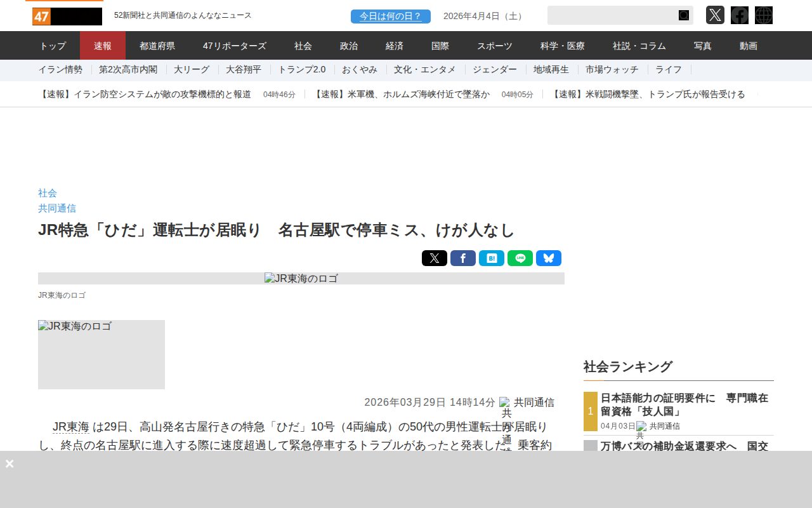Screen dimensions: 812x508
Task: Click the date text 2026年4月4日（土）
Action: click(485, 17)
